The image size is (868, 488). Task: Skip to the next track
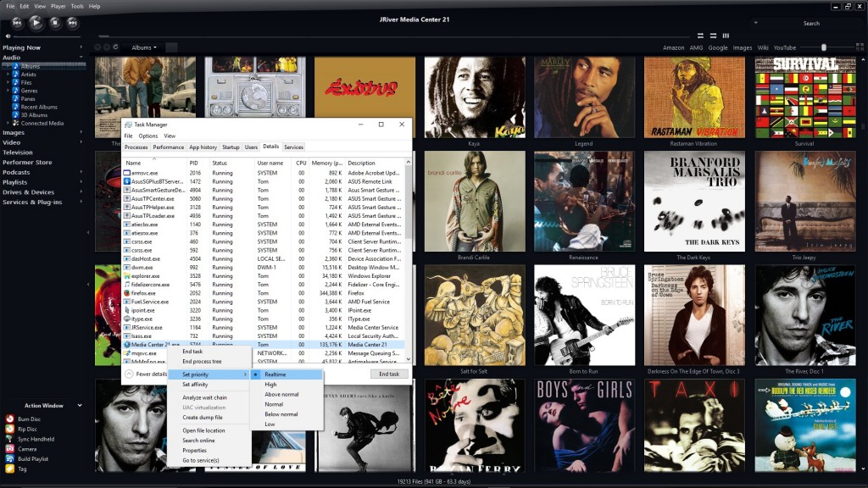click(72, 23)
